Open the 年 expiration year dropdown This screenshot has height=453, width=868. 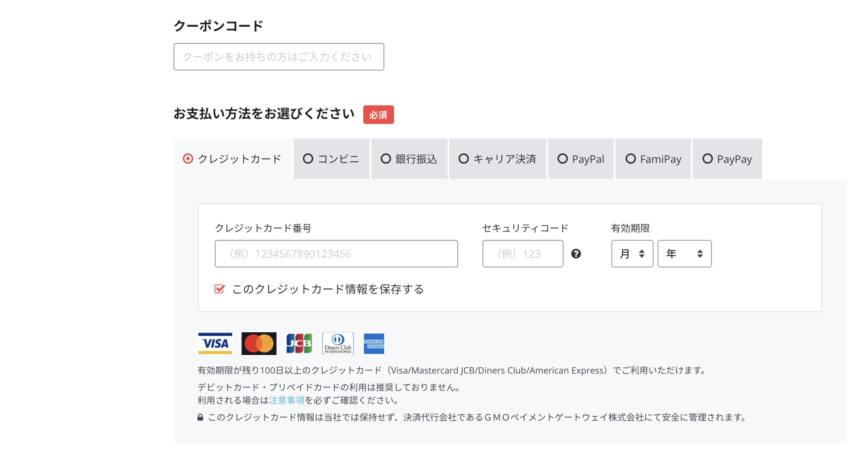[684, 254]
